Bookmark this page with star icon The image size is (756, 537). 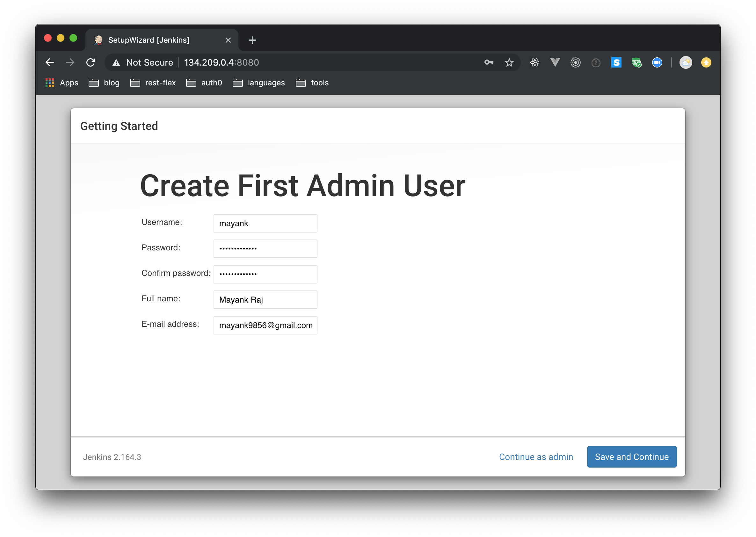(509, 62)
